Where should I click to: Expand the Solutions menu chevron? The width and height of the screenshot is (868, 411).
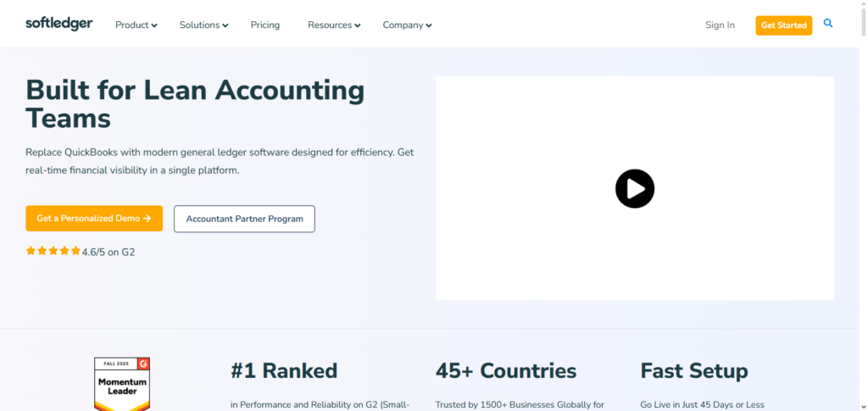click(x=225, y=25)
